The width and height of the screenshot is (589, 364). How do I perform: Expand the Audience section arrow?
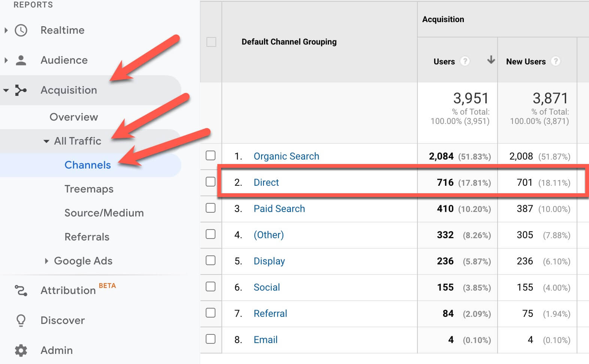pyautogui.click(x=6, y=60)
